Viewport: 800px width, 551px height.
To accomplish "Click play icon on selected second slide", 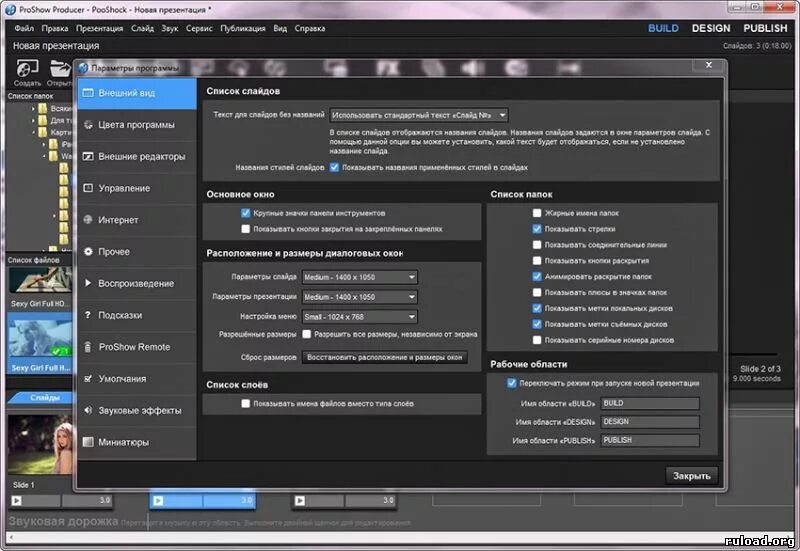I will [159, 500].
